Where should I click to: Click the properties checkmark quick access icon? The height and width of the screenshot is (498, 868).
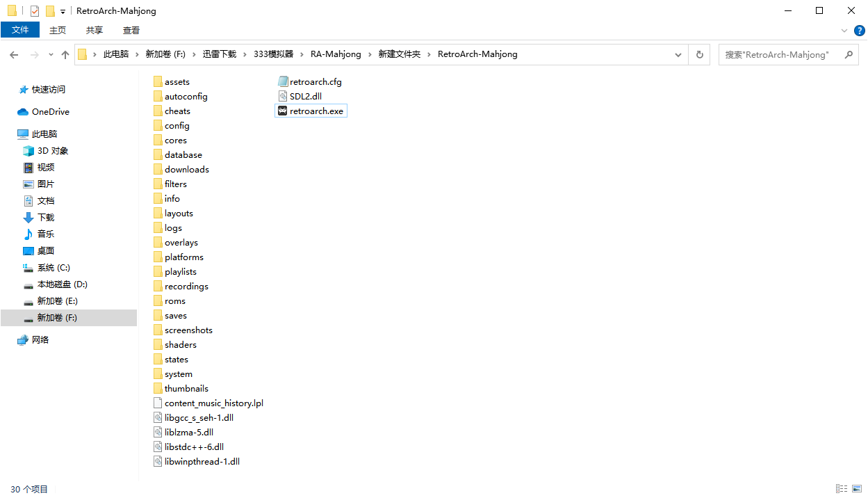tap(35, 11)
